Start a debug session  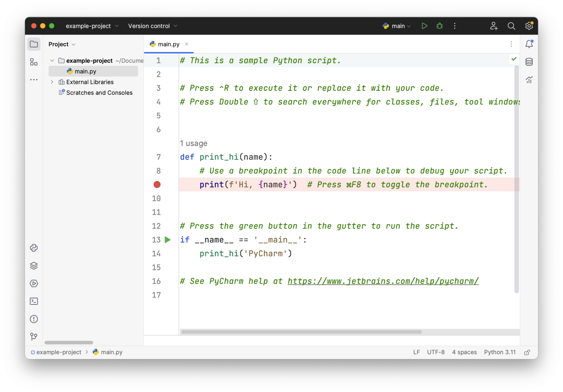[x=439, y=26]
